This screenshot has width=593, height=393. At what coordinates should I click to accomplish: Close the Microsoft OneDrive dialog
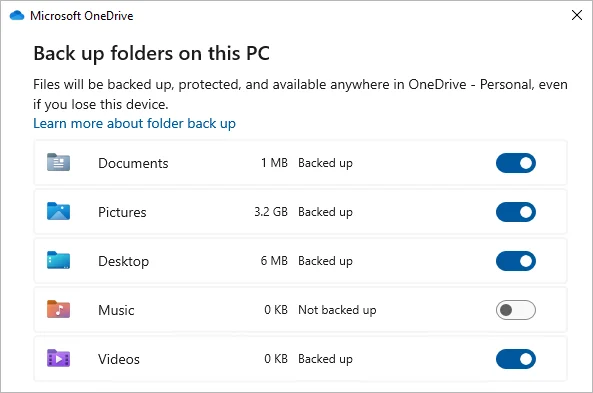click(577, 15)
